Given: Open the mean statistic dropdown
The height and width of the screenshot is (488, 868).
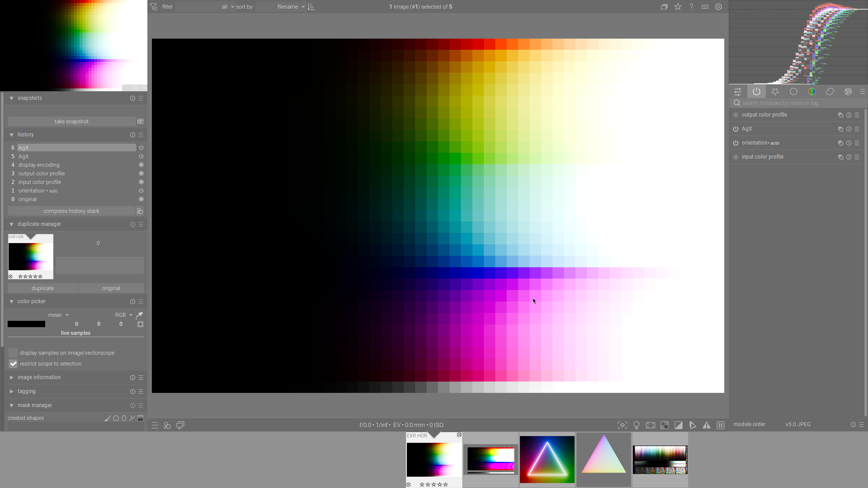Looking at the screenshot, I should point(58,315).
